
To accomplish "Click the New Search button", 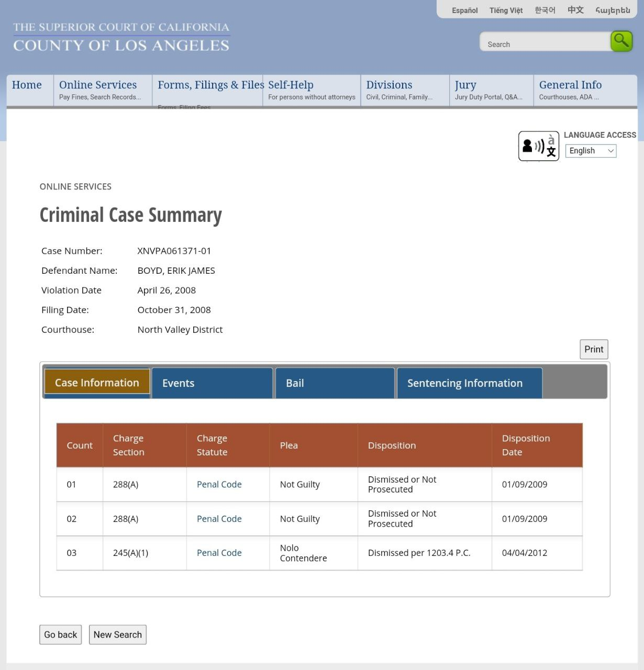I will click(x=118, y=634).
